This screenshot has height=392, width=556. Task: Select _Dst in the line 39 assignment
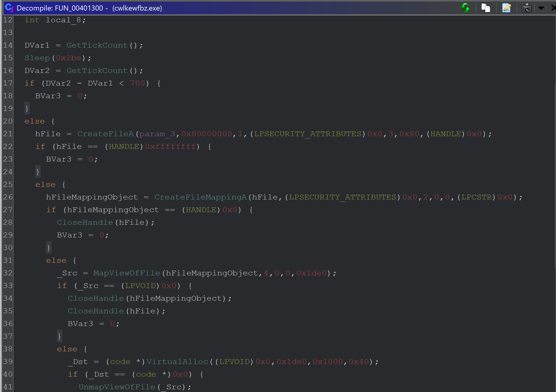[78, 362]
